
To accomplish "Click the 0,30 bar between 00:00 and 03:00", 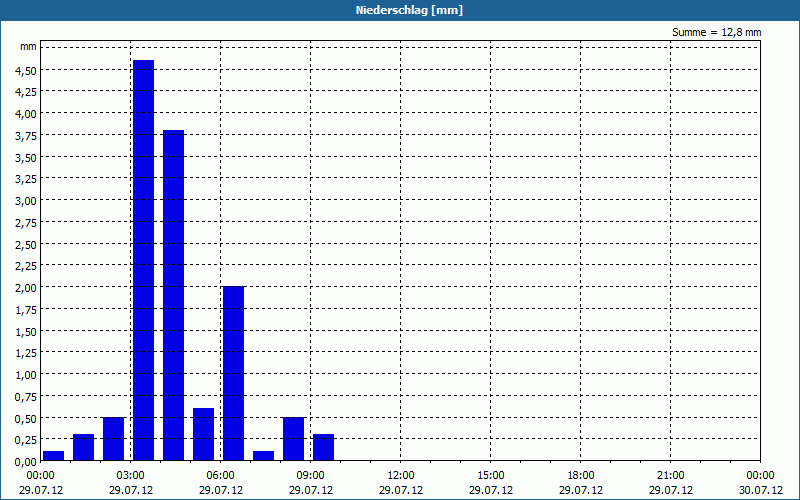I will click(84, 447).
